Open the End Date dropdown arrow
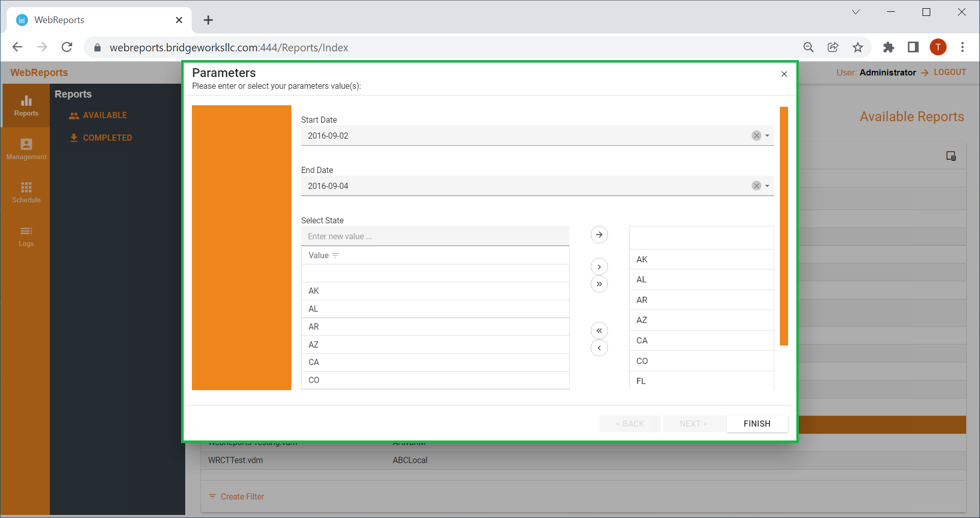Image resolution: width=980 pixels, height=518 pixels. point(767,186)
